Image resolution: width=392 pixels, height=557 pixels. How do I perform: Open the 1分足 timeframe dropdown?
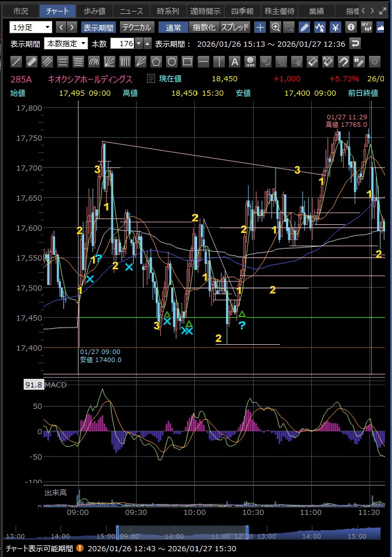pos(31,27)
